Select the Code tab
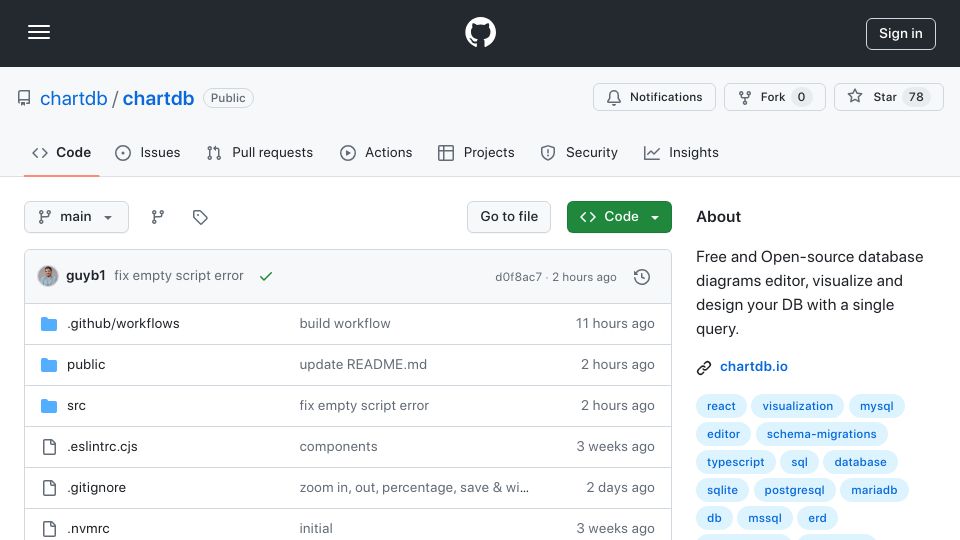The height and width of the screenshot is (540, 960). 61,152
